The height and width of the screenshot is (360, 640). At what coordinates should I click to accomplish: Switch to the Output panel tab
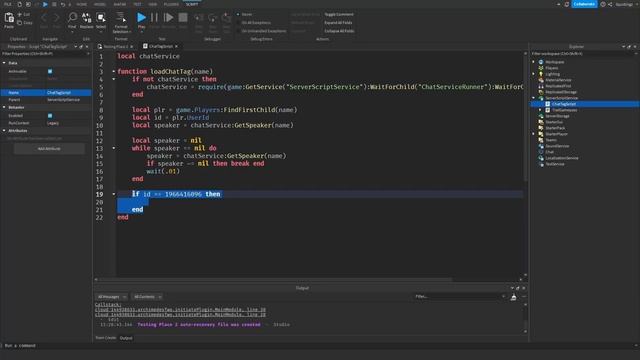tap(126, 338)
